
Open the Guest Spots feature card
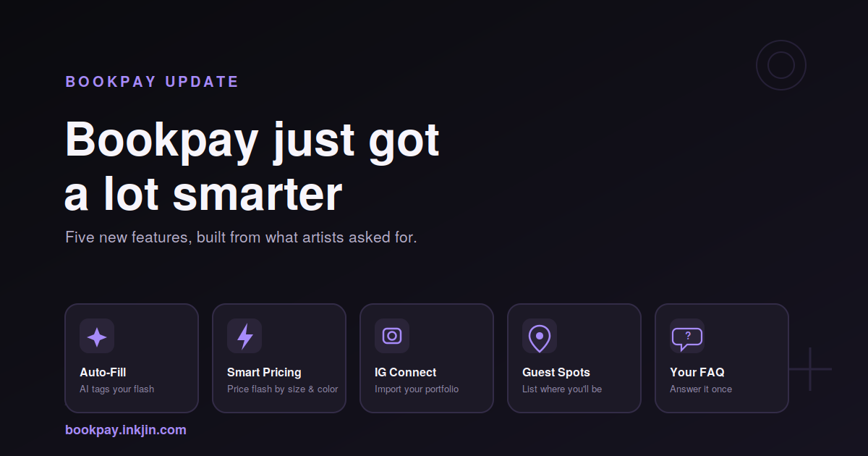click(x=574, y=358)
